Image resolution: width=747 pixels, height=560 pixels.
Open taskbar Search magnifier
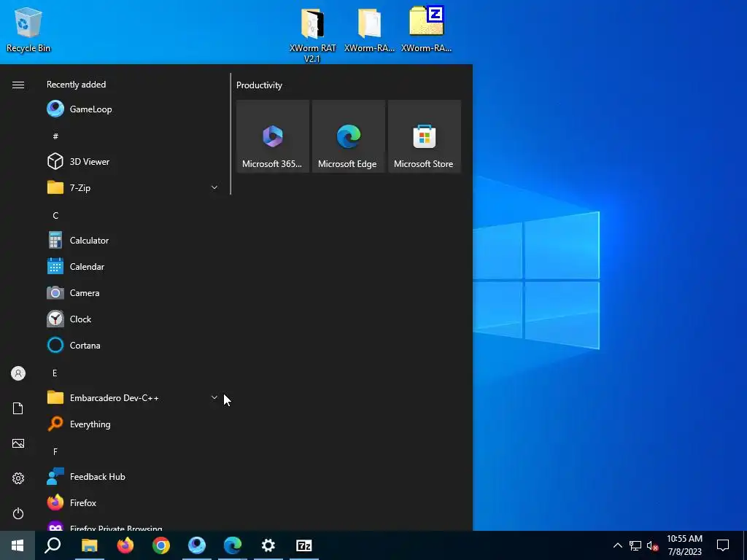[53, 545]
